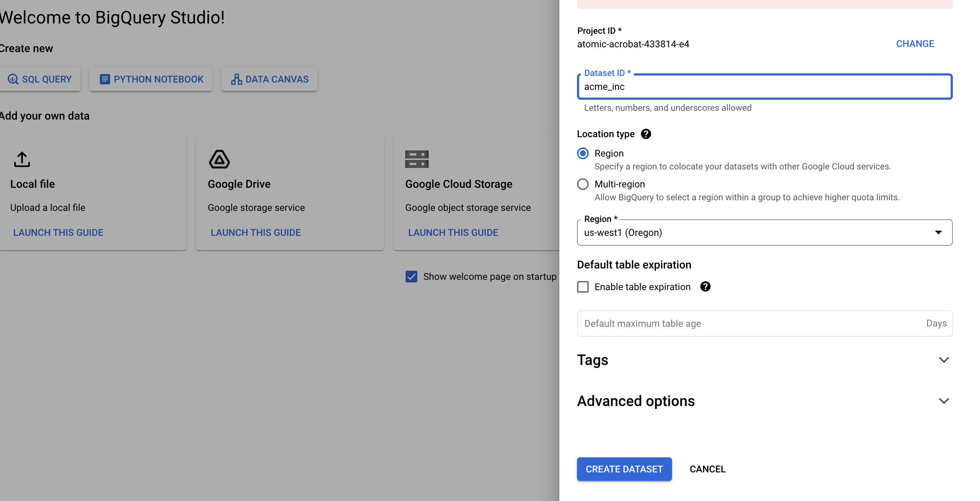Click the help icon next to Enable table expiration
Viewport: 980px width, 501px height.
click(705, 286)
